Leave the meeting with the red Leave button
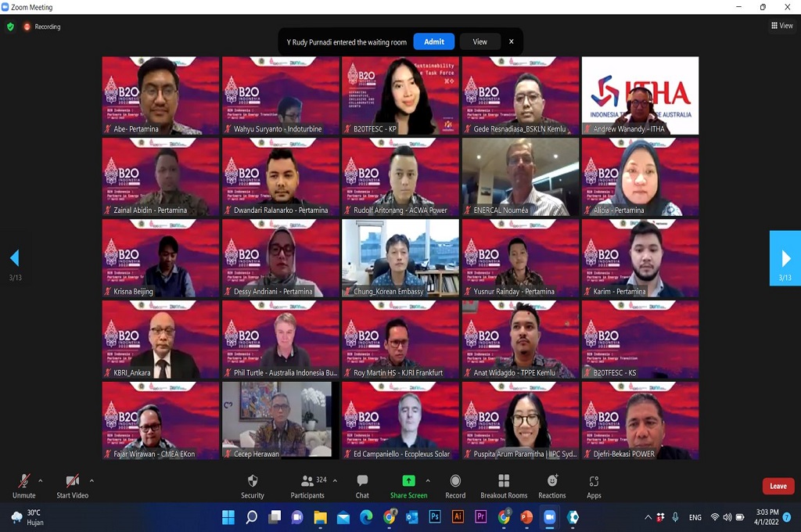Screen dimensions: 801x532 point(778,485)
